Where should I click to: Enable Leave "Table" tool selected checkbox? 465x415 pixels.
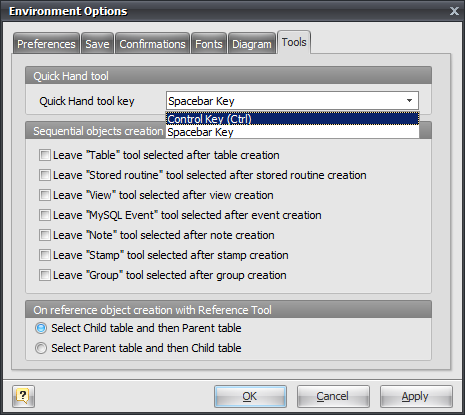point(45,155)
